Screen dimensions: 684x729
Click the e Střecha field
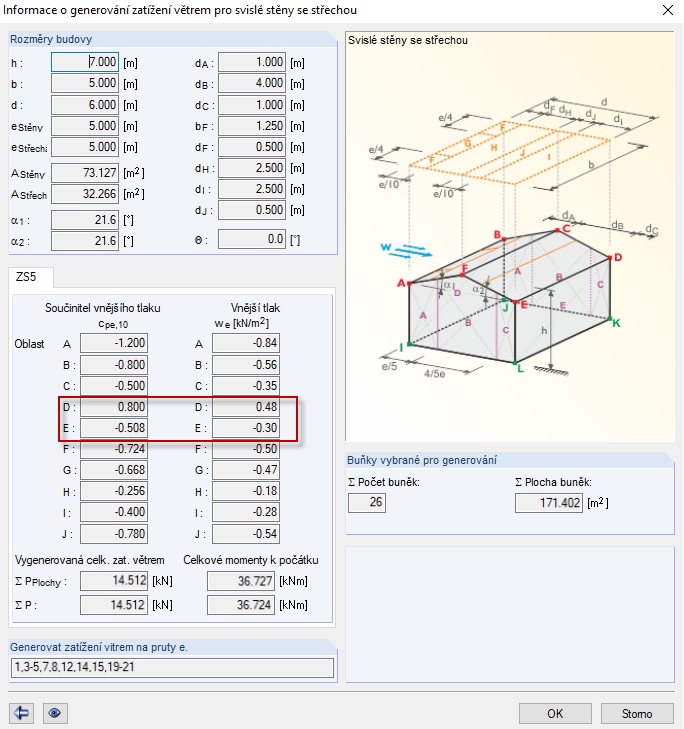click(x=85, y=147)
